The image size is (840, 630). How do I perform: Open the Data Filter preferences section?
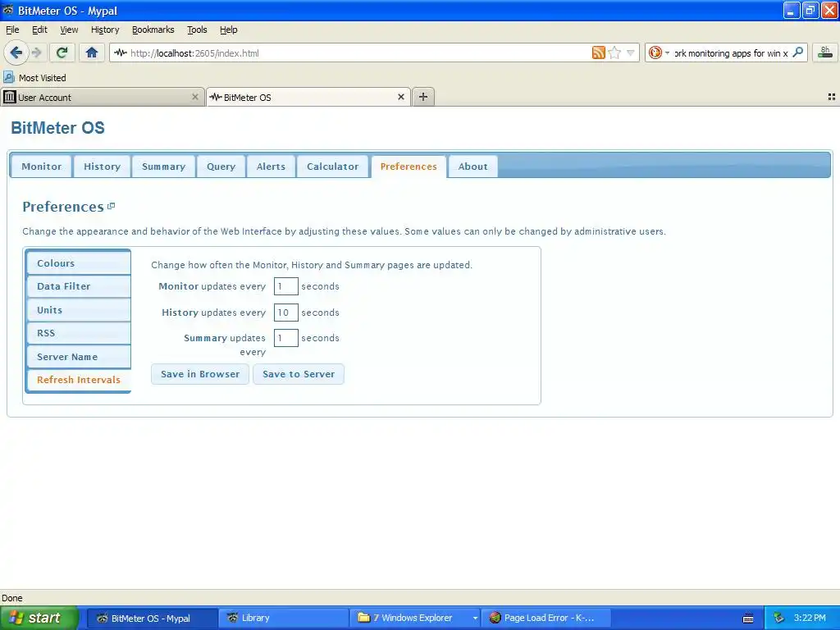pos(78,286)
